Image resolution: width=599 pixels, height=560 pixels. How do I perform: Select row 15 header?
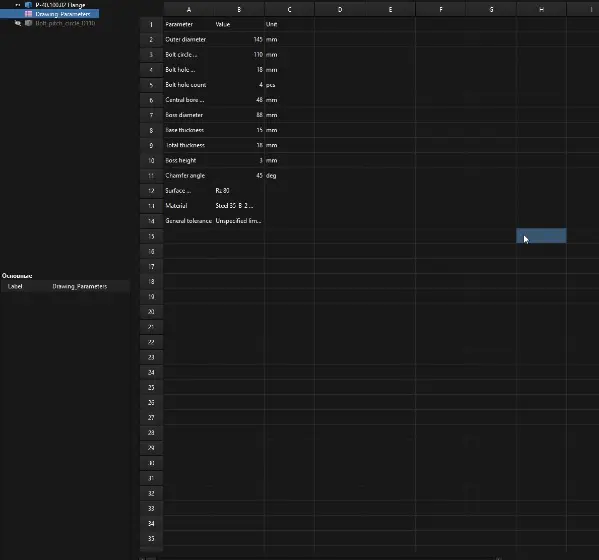[151, 236]
